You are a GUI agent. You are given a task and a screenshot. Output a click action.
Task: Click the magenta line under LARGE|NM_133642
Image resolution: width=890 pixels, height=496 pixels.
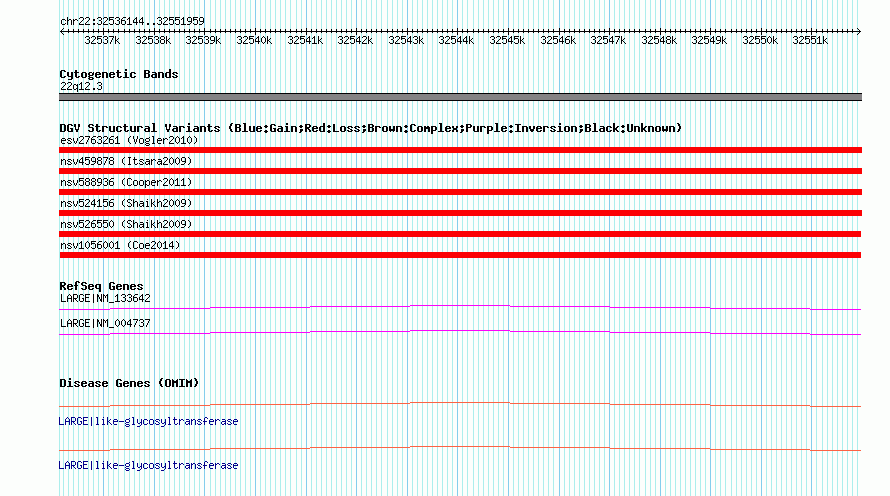(x=460, y=308)
